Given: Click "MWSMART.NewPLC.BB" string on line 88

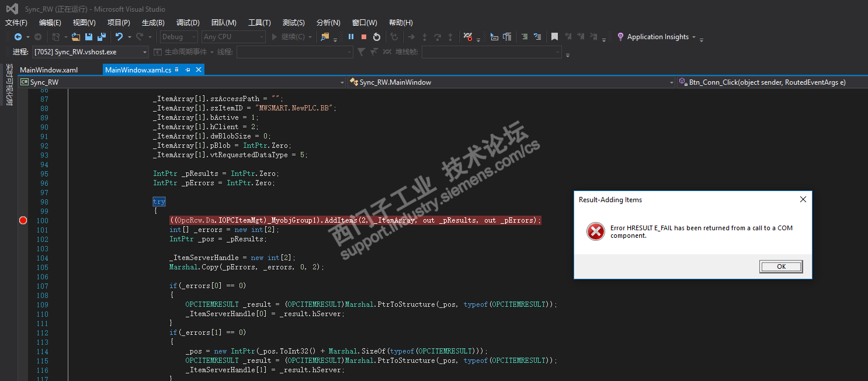Looking at the screenshot, I should tap(296, 108).
